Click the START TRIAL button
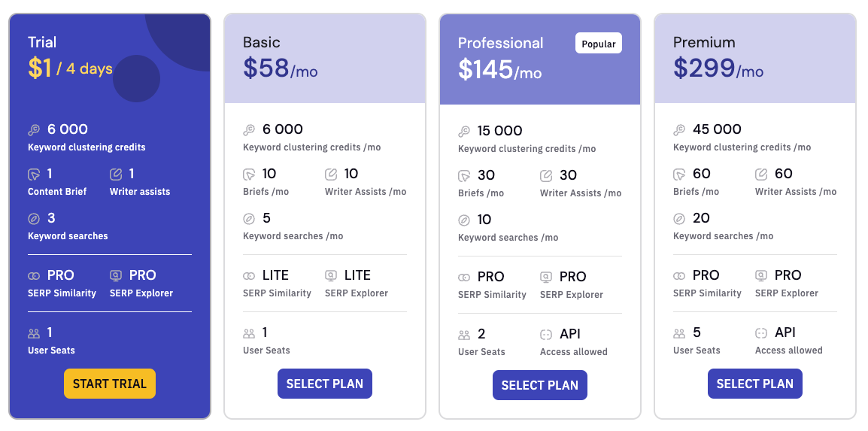This screenshot has width=868, height=431. [x=110, y=384]
